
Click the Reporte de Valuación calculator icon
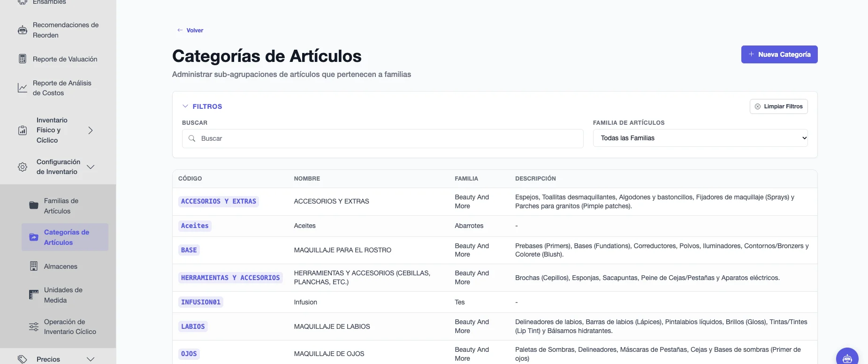[x=23, y=59]
